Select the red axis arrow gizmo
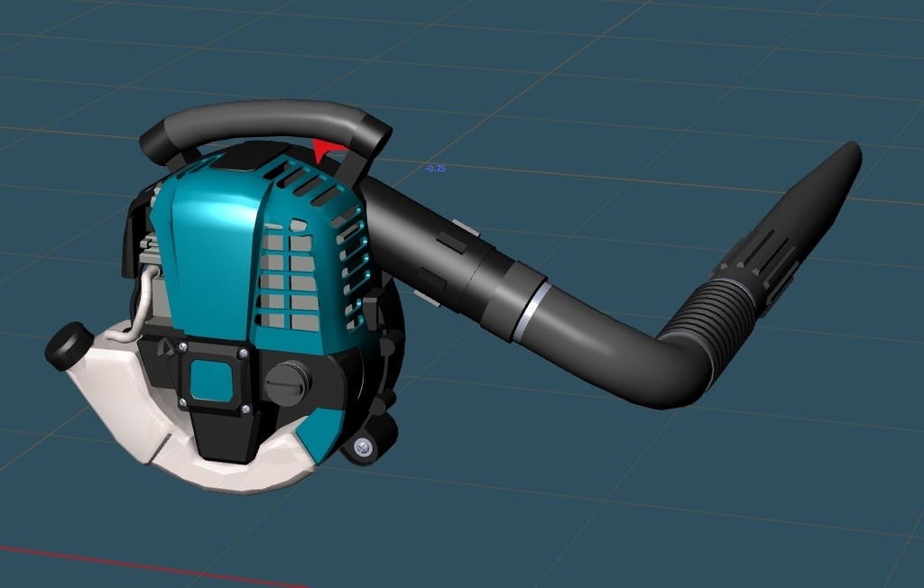The height and width of the screenshot is (588, 924). 327,150
